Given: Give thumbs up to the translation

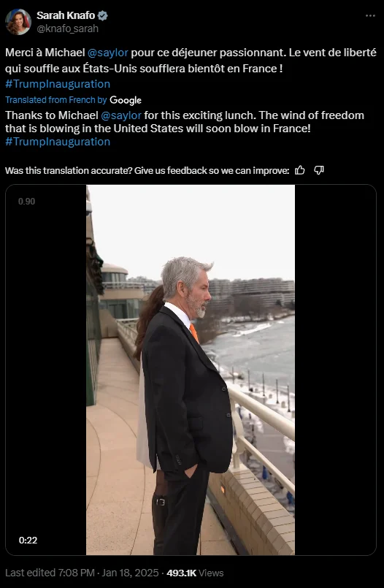Looking at the screenshot, I should click(x=300, y=171).
